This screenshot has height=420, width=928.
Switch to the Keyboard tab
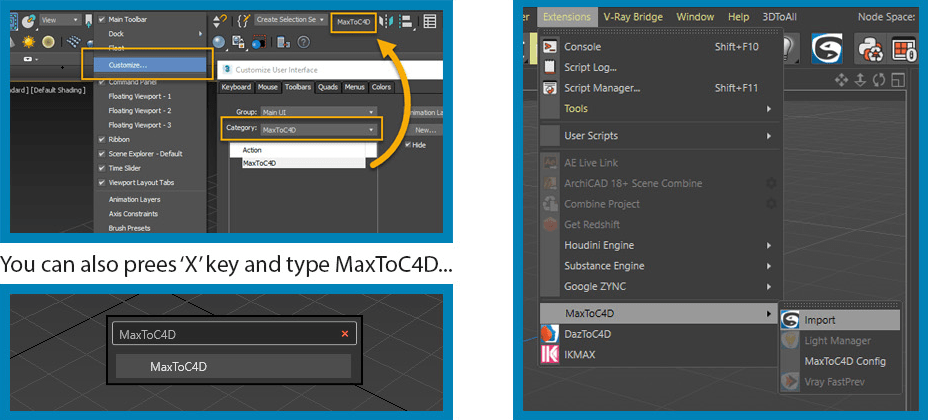point(236,87)
